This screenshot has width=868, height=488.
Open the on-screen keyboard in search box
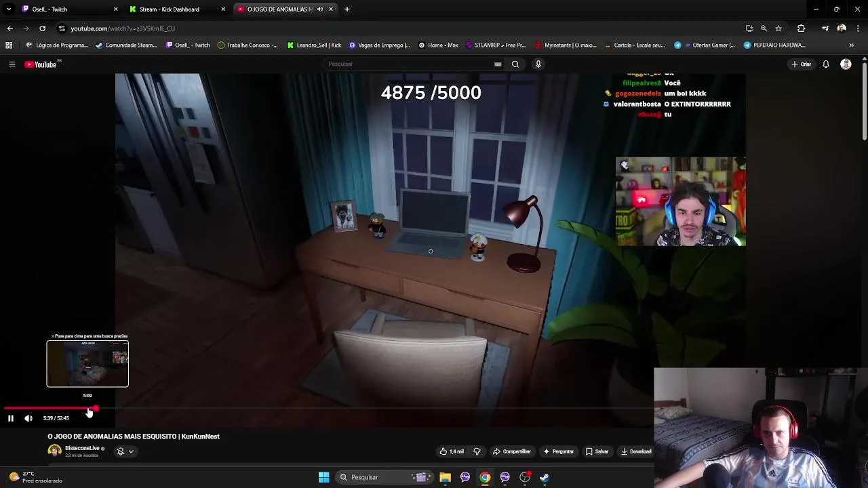point(498,64)
